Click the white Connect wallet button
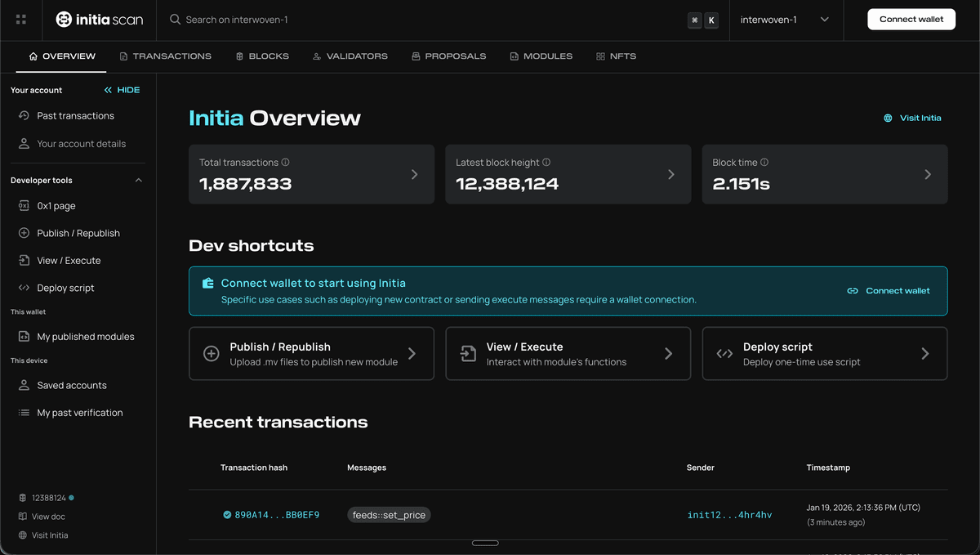This screenshot has width=980, height=555. point(911,20)
